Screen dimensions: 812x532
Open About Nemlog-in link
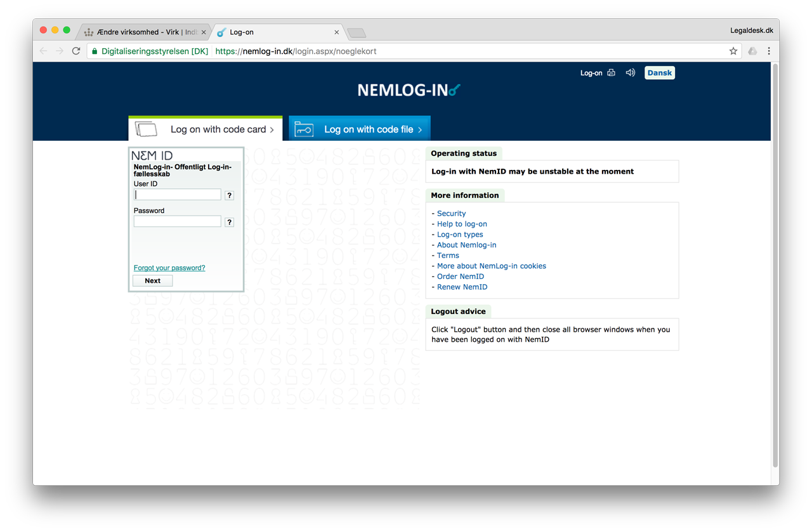pyautogui.click(x=466, y=245)
